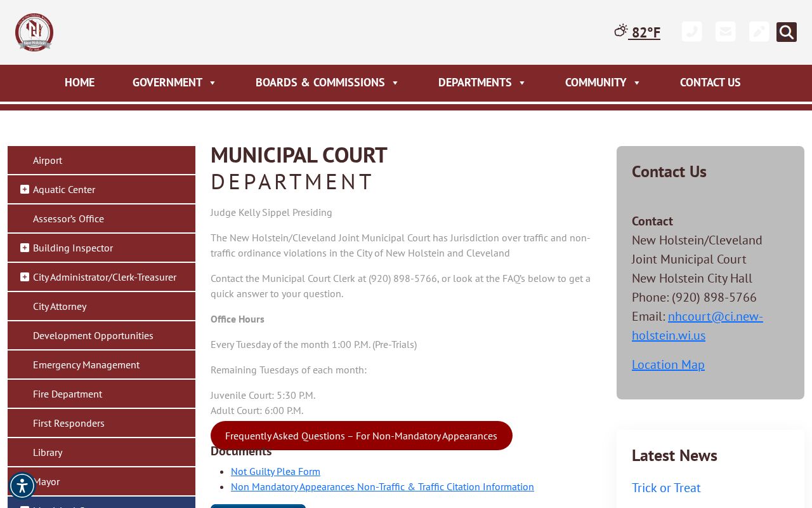
Task: Expand the Community menu arrow
Action: [x=637, y=83]
